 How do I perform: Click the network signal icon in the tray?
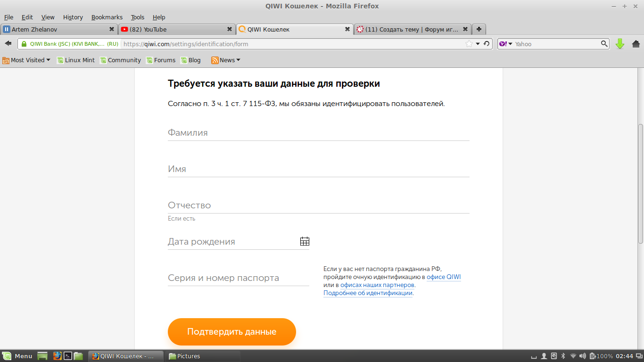tap(573, 356)
